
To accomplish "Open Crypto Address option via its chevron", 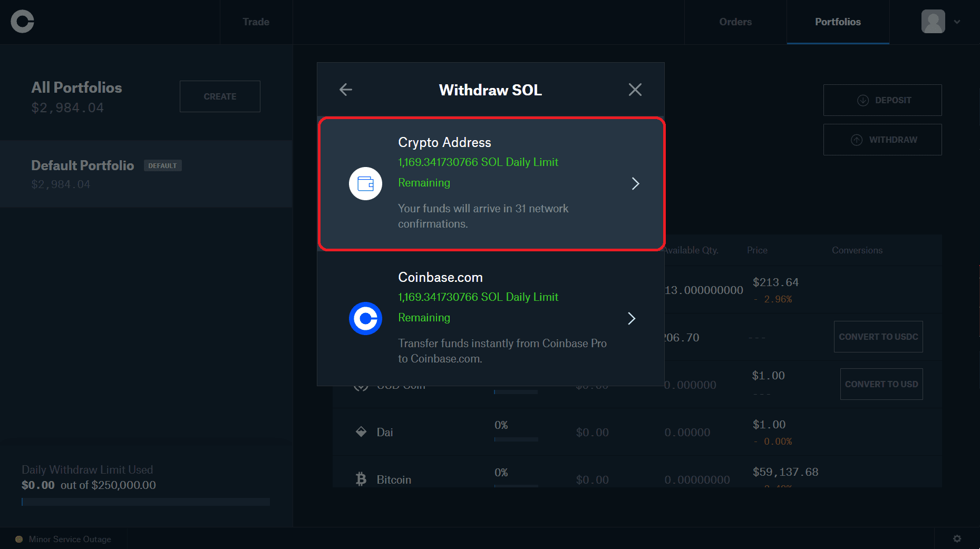I will point(635,183).
